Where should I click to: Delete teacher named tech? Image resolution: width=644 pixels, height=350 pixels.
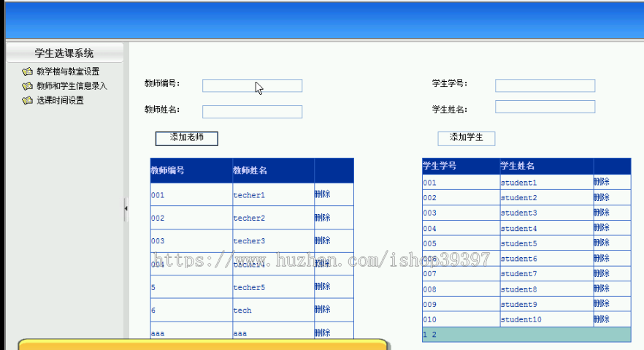[323, 309]
